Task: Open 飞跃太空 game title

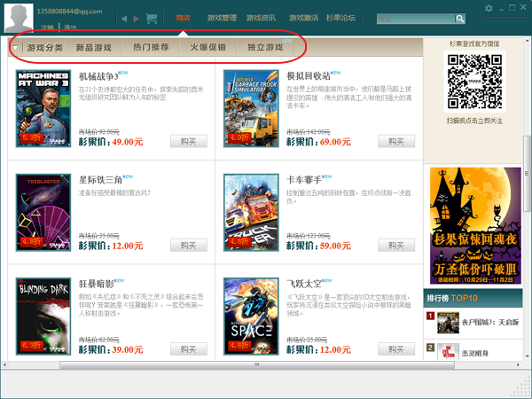Action: (x=304, y=284)
